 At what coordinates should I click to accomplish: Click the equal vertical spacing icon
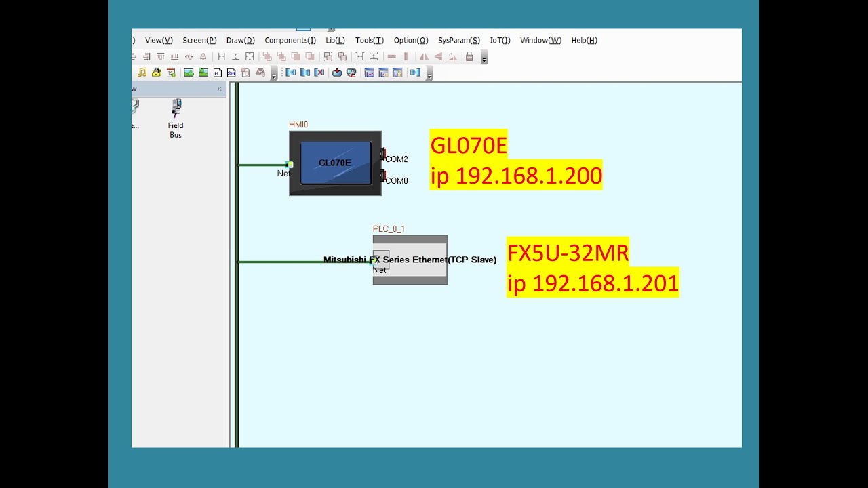pos(374,57)
